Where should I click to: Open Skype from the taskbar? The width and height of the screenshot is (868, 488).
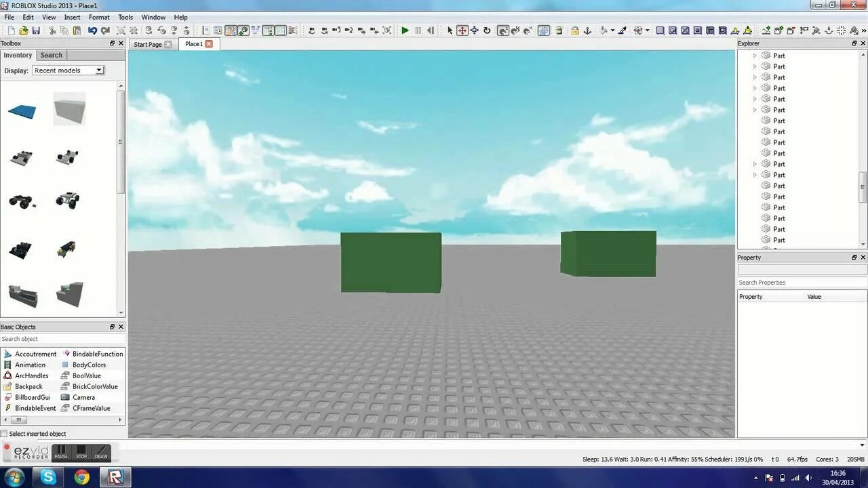coord(48,477)
